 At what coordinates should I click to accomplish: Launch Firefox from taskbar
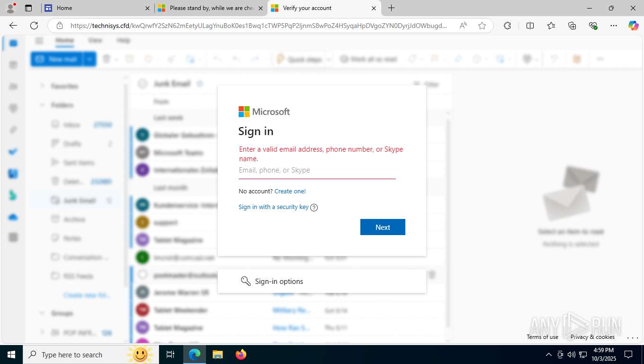(x=241, y=355)
